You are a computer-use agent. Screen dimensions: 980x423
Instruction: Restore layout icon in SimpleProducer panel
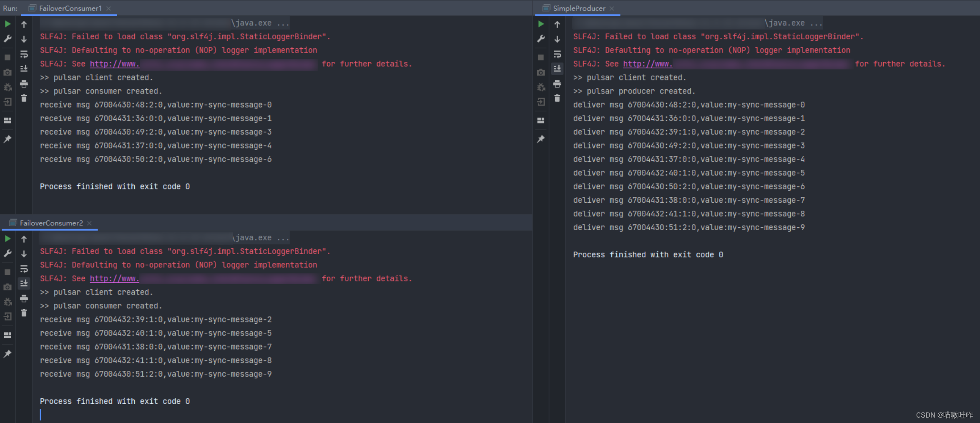(541, 120)
